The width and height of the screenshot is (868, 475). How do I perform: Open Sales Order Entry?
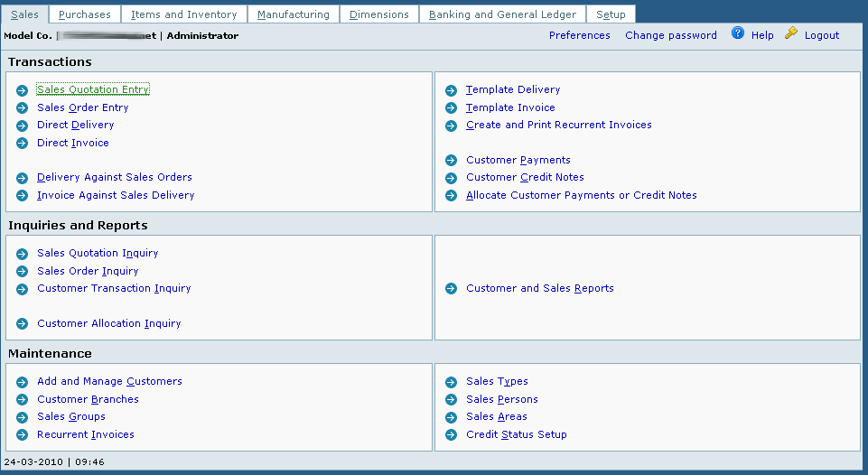tap(83, 107)
